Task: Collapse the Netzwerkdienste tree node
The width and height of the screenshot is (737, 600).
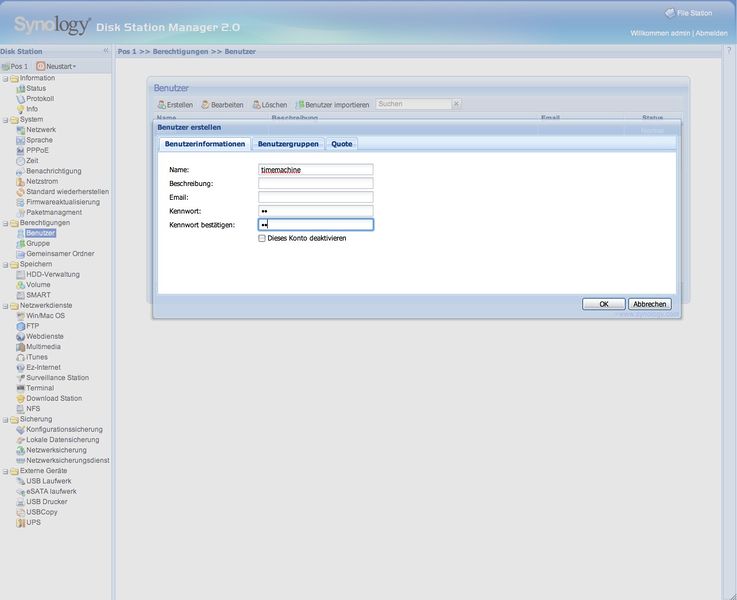Action: pyautogui.click(x=5, y=305)
